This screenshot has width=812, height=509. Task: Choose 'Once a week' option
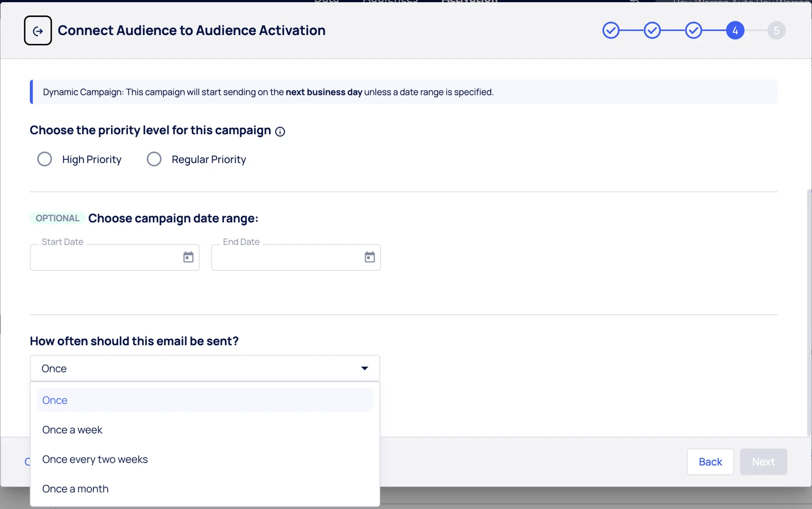[x=72, y=430]
